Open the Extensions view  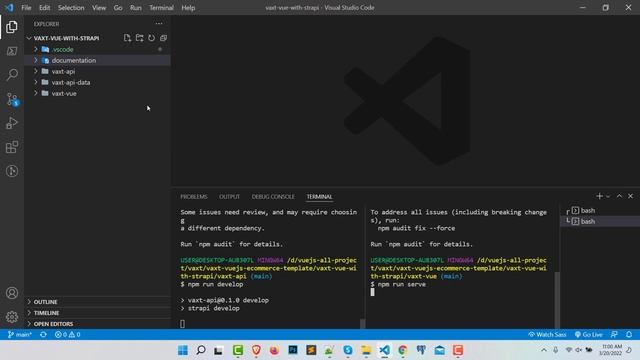(x=12, y=147)
